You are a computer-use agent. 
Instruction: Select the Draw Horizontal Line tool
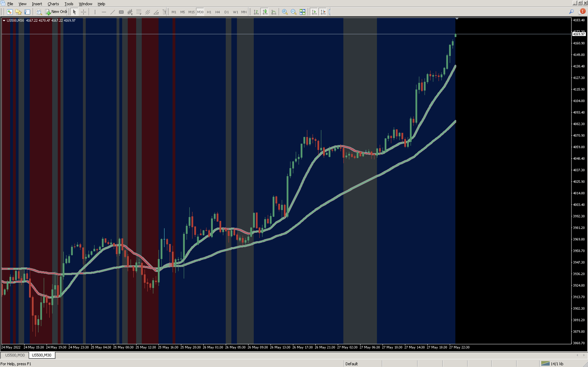click(x=104, y=12)
